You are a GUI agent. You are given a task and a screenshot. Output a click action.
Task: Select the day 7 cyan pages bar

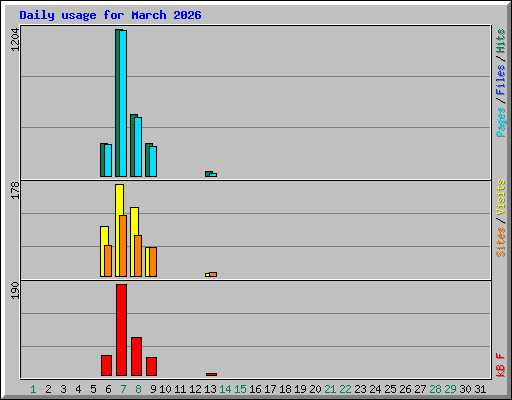[x=123, y=103]
